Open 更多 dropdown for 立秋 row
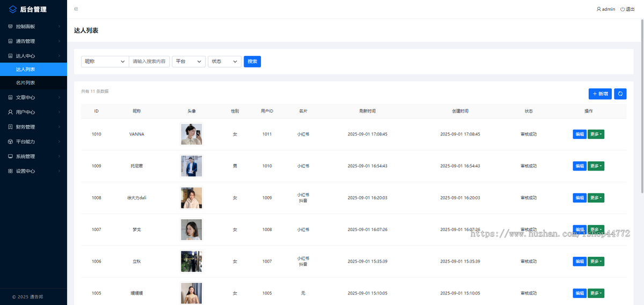Screen dimensions: 644x305 [x=596, y=262]
